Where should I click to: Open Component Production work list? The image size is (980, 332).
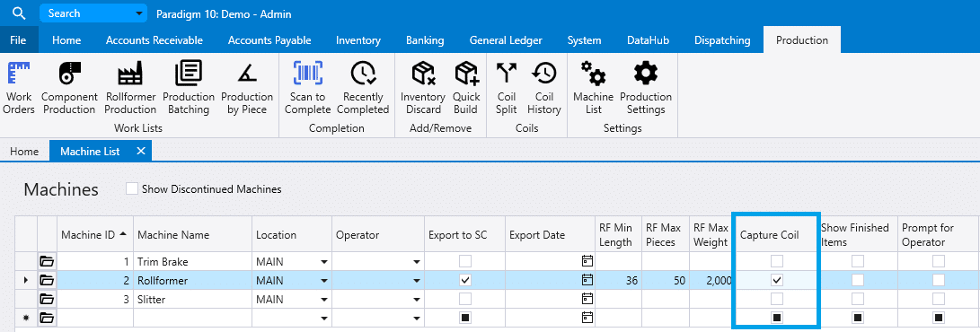pyautogui.click(x=69, y=88)
